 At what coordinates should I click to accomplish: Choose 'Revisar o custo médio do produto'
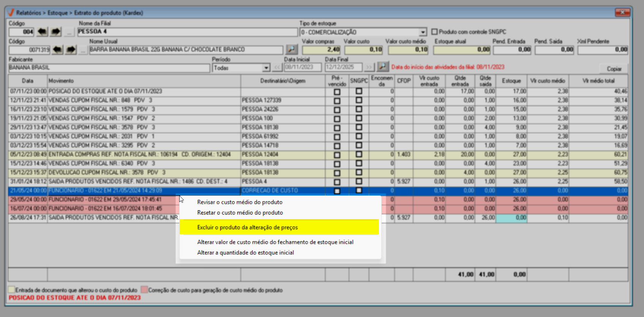click(x=240, y=202)
